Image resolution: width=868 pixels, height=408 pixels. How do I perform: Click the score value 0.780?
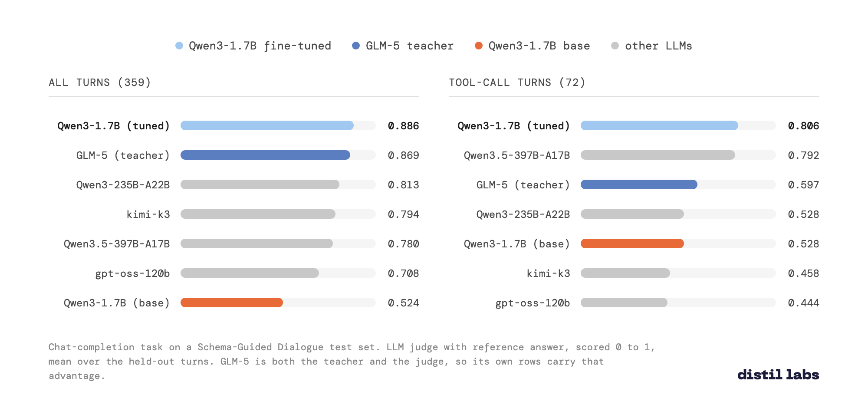(x=404, y=244)
